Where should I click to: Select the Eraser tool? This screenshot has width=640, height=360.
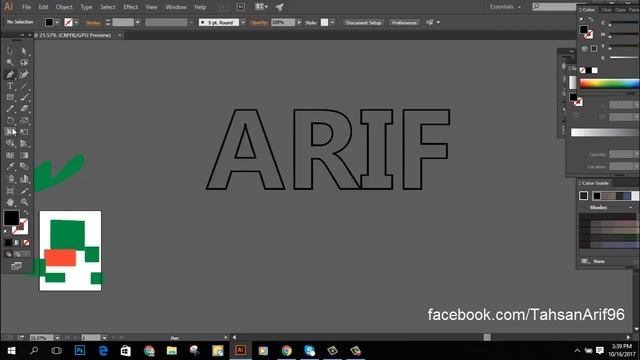point(24,109)
